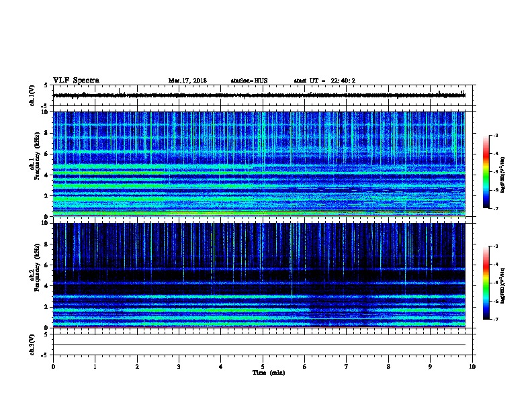
Task: Click the "-7" label on ch.2 color bar
Action: point(495,319)
